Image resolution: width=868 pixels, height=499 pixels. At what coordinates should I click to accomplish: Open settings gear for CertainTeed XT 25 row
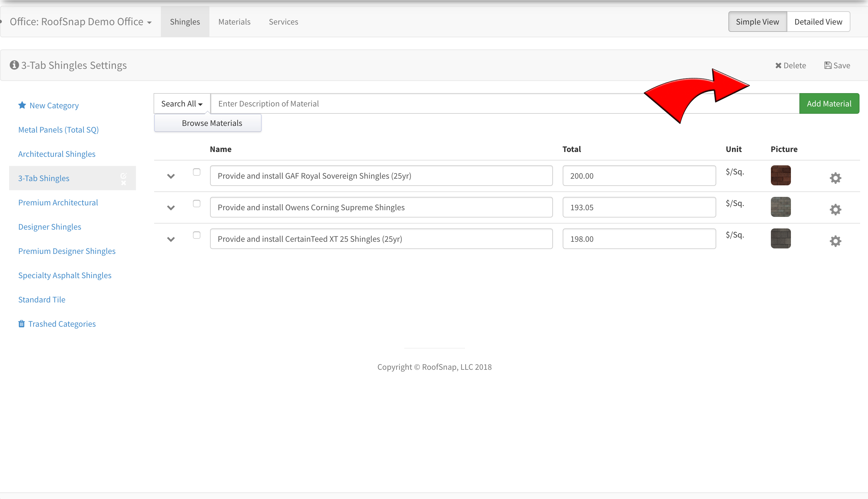pos(836,241)
